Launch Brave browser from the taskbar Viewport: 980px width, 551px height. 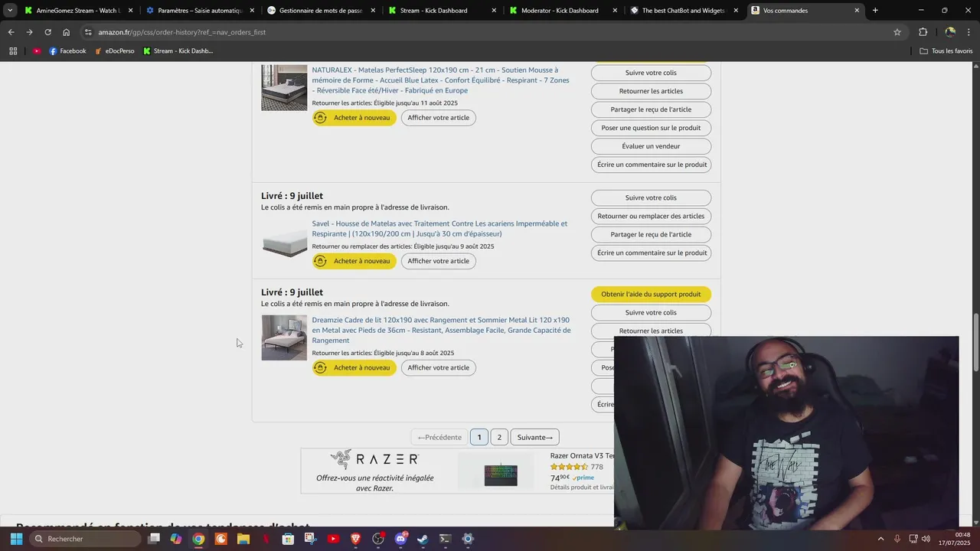click(355, 539)
